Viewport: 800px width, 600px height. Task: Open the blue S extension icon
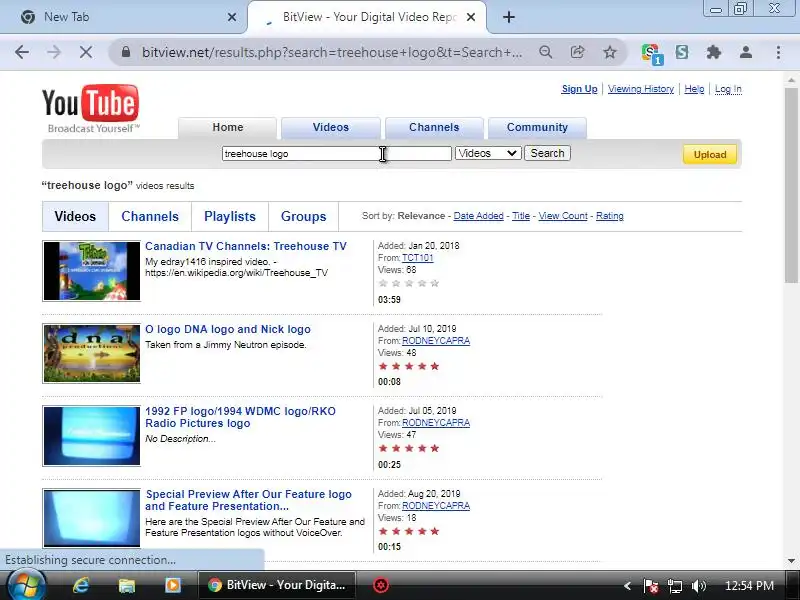pyautogui.click(x=682, y=52)
